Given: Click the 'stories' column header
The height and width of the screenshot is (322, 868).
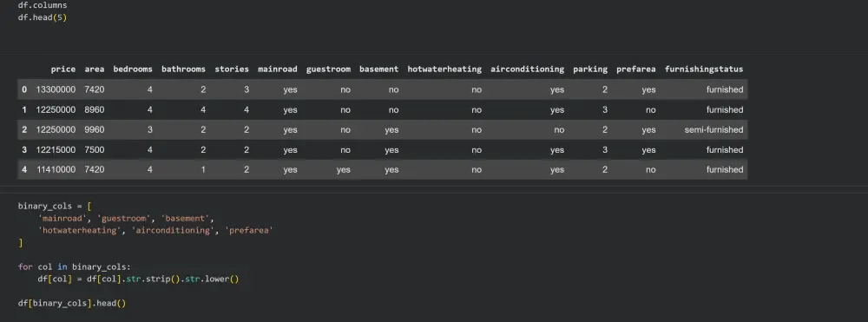Looking at the screenshot, I should point(232,69).
